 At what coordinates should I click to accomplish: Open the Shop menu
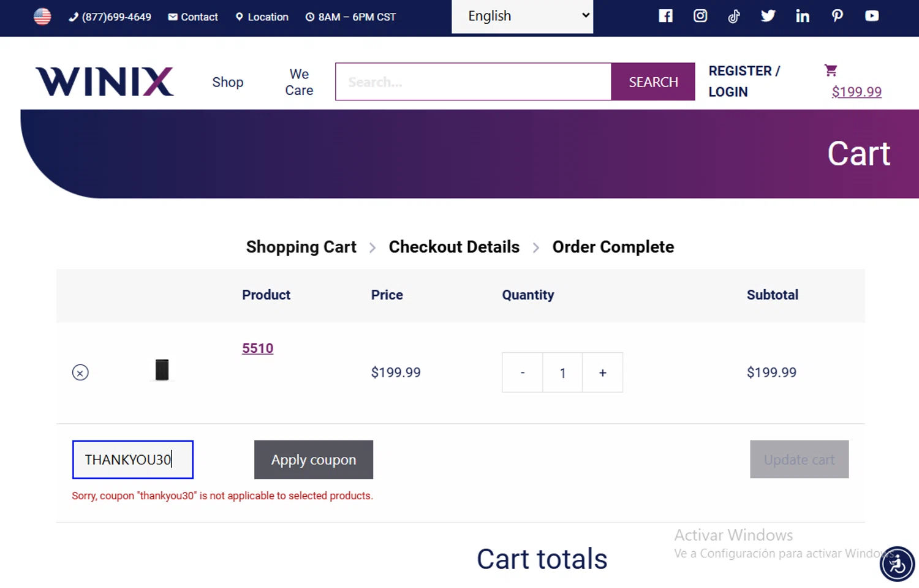[x=228, y=82]
